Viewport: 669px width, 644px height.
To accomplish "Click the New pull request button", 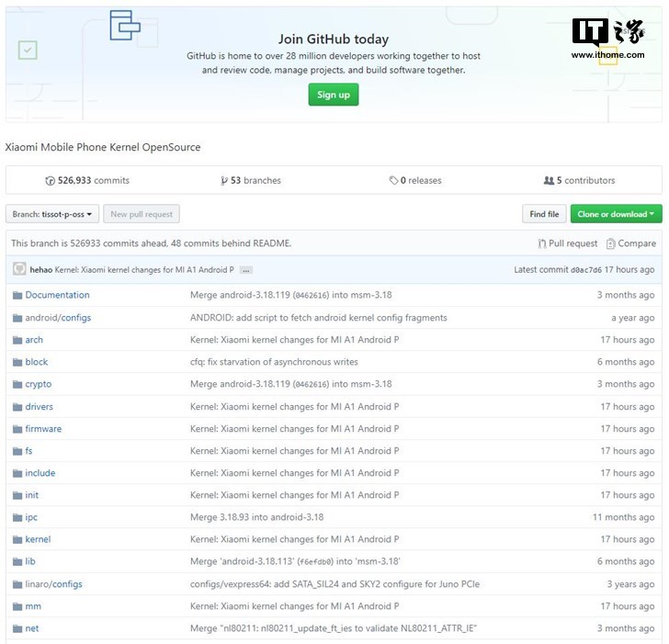I will [x=142, y=214].
